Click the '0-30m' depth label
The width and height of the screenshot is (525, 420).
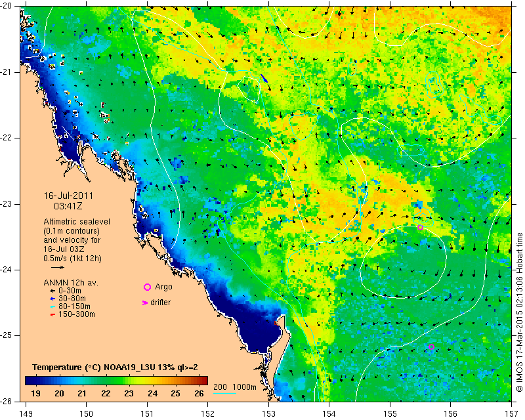pos(70,291)
